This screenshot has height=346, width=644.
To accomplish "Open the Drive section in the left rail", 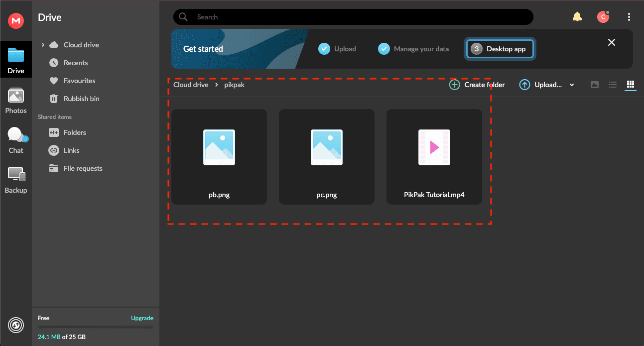I will (16, 60).
